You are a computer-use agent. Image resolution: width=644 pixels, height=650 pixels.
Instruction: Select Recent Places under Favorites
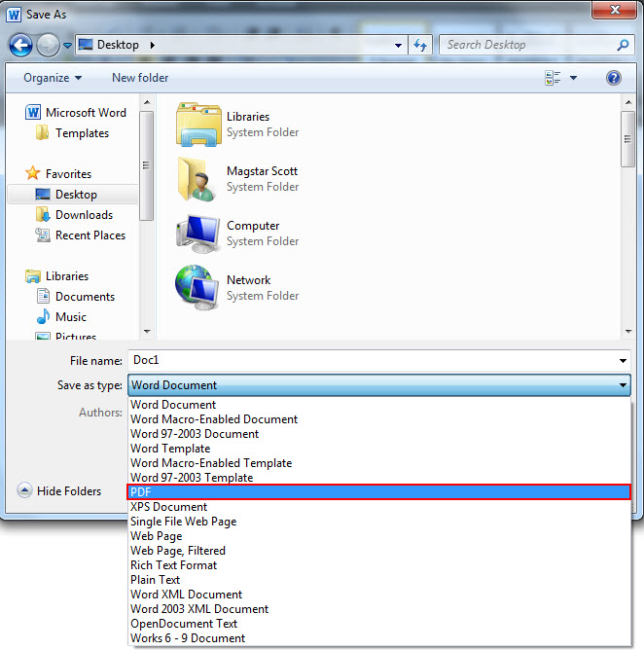tap(81, 235)
